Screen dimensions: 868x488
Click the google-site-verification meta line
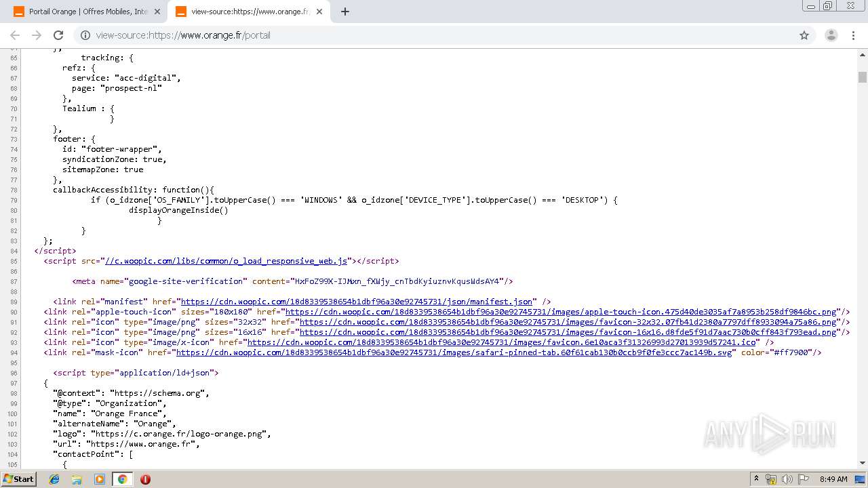point(292,281)
